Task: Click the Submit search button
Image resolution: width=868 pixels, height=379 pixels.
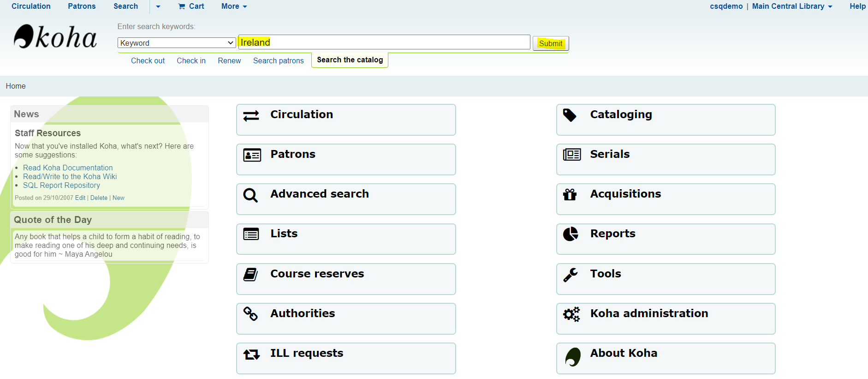Action: 551,43
